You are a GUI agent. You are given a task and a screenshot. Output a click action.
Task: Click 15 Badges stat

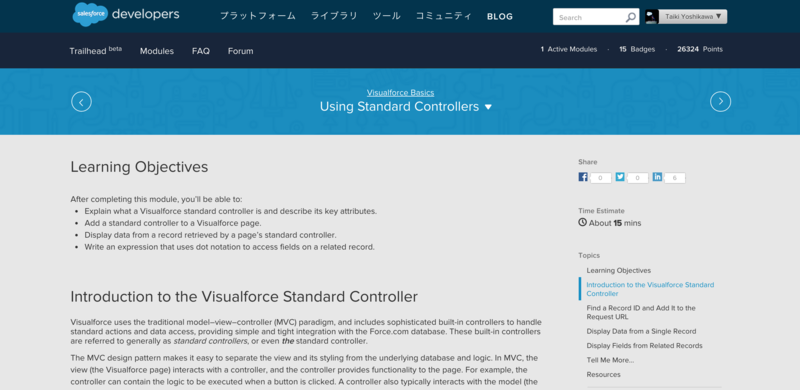tap(637, 50)
